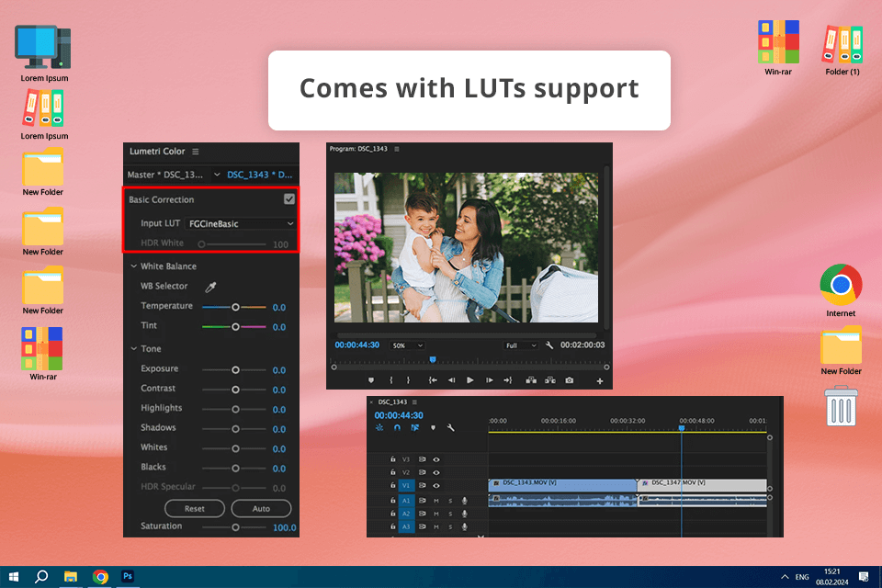Image resolution: width=882 pixels, height=588 pixels.
Task: Open the Program monitor button editor plus
Action: [600, 381]
